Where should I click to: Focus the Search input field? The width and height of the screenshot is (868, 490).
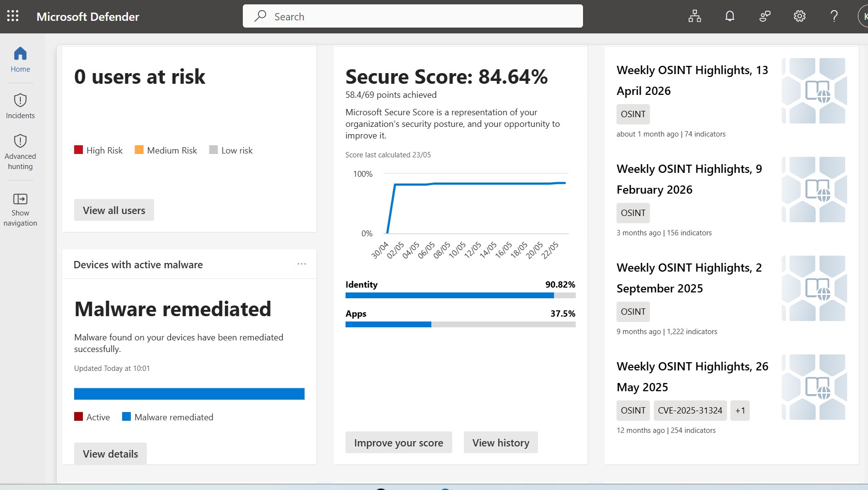point(412,16)
